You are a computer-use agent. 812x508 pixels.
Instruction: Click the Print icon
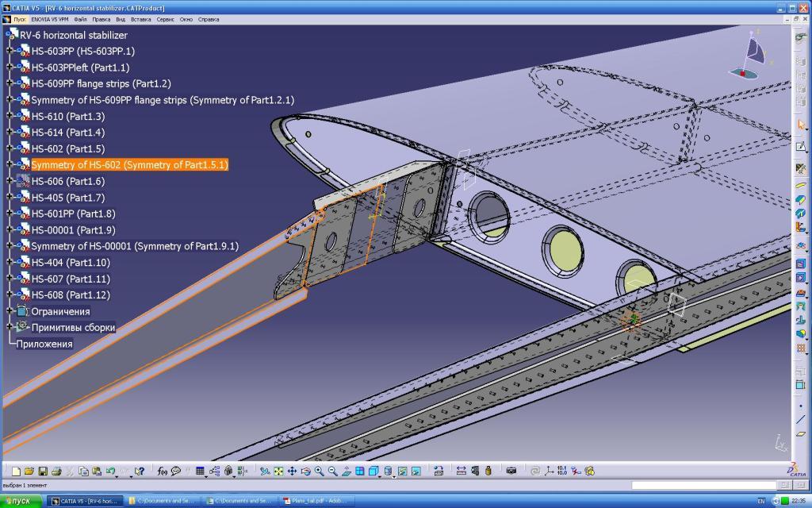tap(56, 471)
